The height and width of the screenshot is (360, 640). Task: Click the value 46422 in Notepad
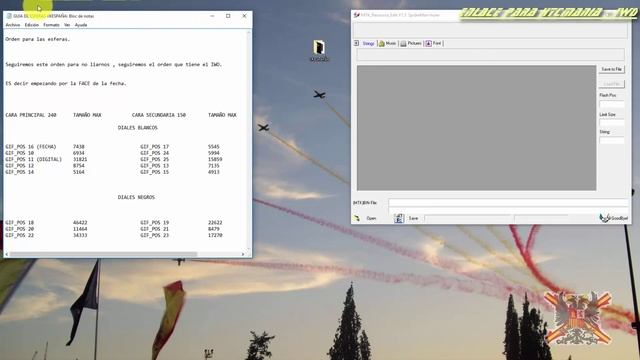80,223
